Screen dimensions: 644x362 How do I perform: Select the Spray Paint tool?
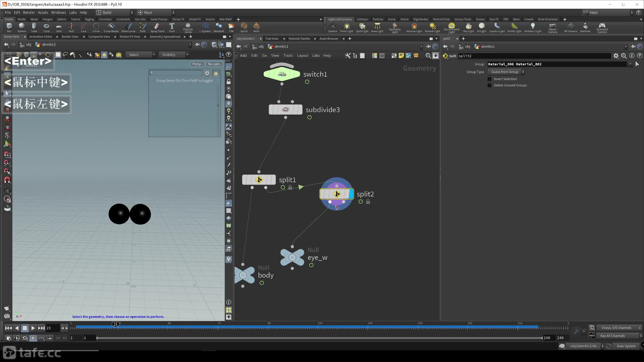[x=157, y=28]
